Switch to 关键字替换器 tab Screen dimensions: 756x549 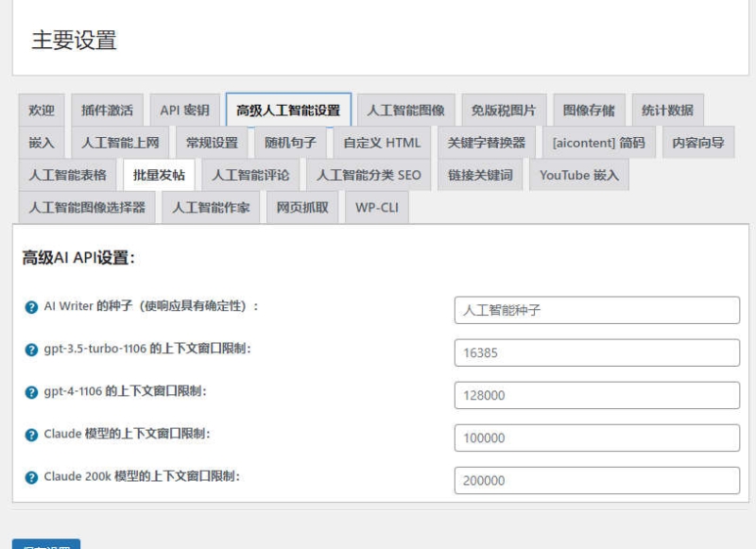487,142
